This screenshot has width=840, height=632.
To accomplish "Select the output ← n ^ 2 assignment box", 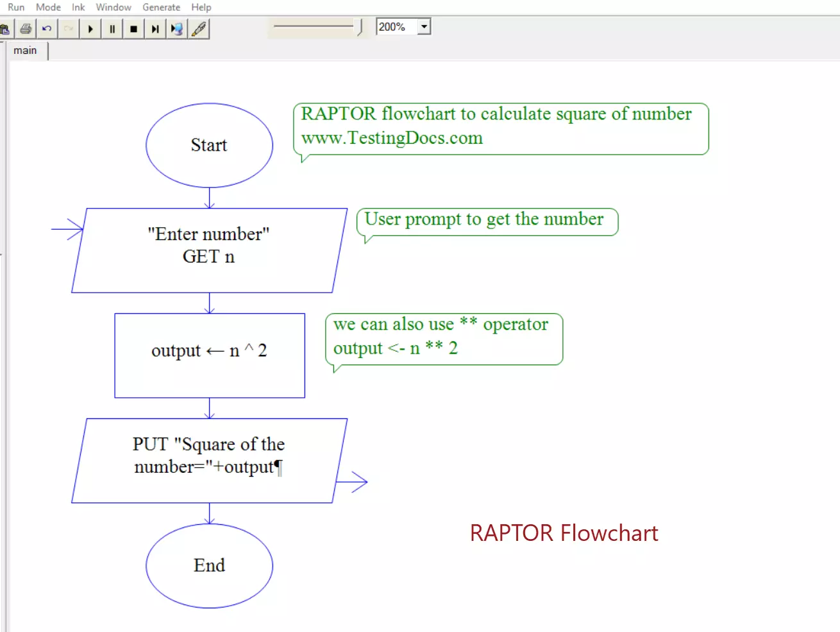I will click(210, 355).
